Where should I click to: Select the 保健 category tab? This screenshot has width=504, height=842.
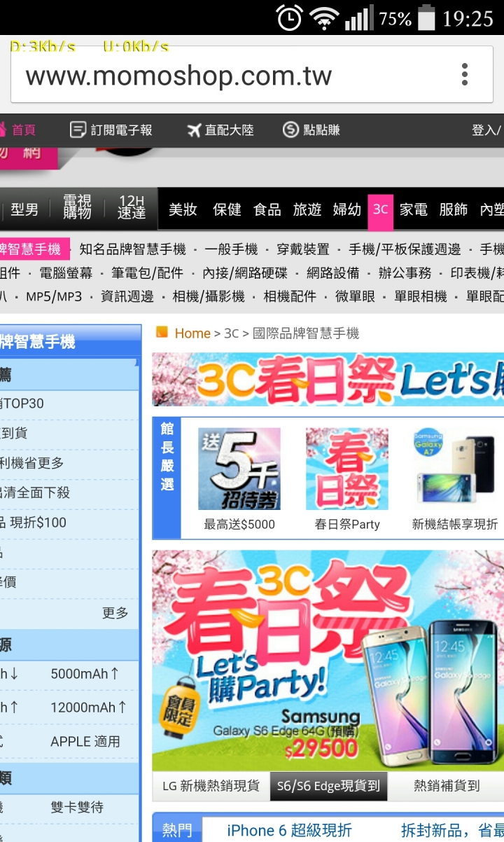coord(227,209)
